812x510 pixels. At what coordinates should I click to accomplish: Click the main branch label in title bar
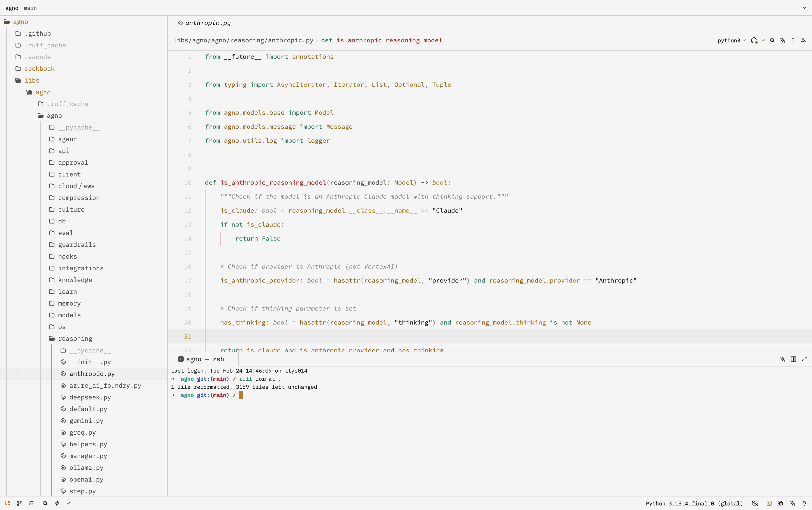[30, 8]
